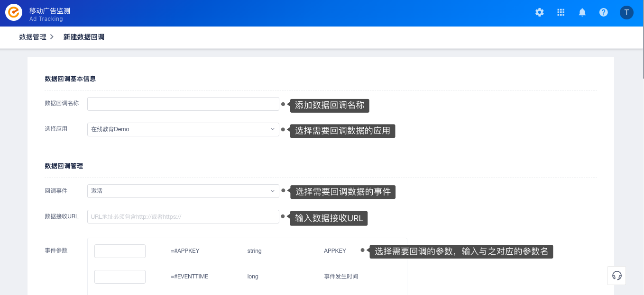Open the application grid switcher icon
644x295 pixels.
(x=561, y=12)
